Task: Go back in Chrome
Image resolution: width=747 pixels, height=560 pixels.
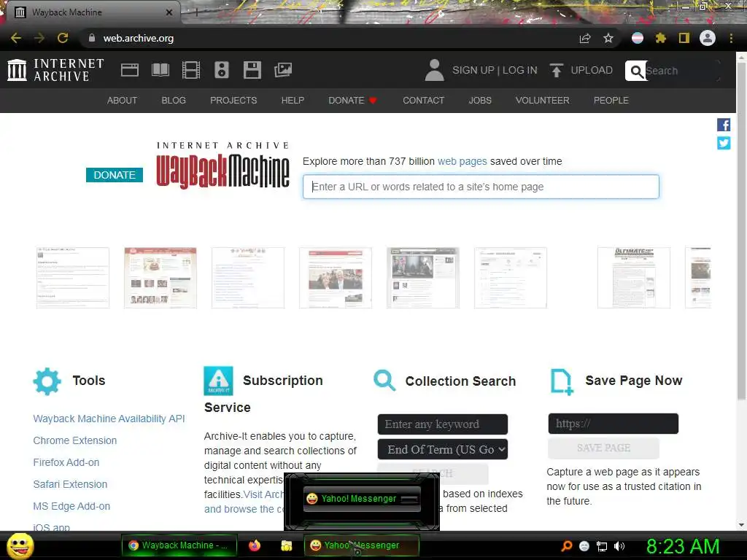Action: pyautogui.click(x=16, y=38)
